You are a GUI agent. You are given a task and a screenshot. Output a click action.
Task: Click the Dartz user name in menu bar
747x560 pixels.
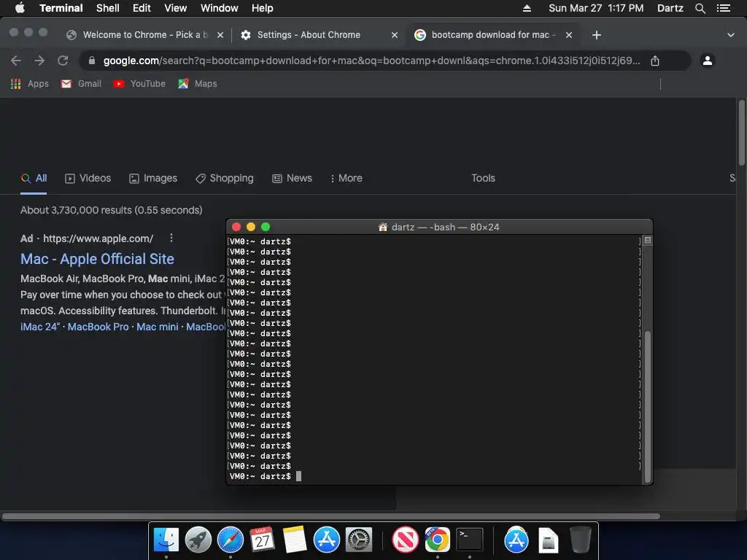pyautogui.click(x=670, y=8)
